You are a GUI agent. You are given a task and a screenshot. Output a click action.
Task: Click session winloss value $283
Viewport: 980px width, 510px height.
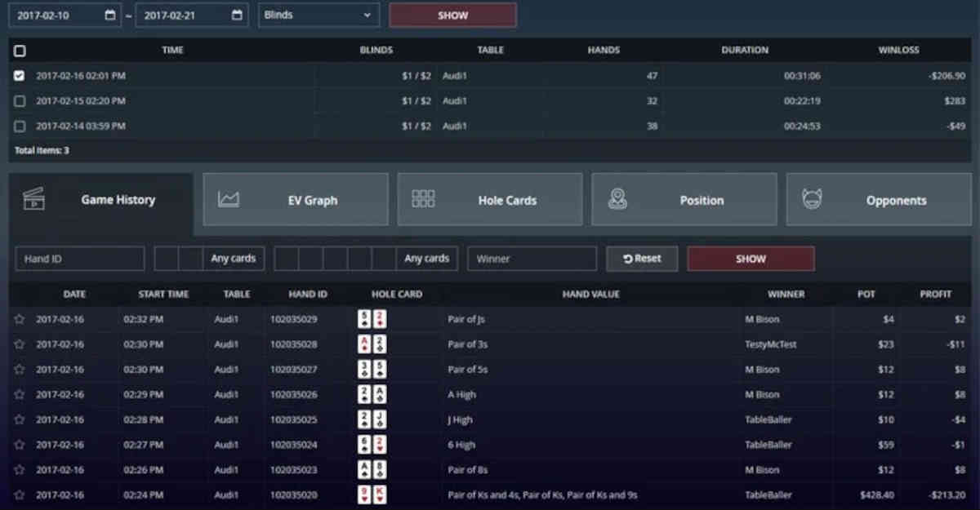pyautogui.click(x=955, y=101)
